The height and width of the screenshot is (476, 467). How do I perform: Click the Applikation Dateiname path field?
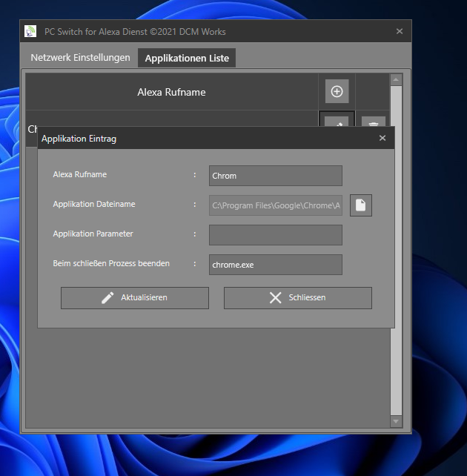(x=275, y=205)
